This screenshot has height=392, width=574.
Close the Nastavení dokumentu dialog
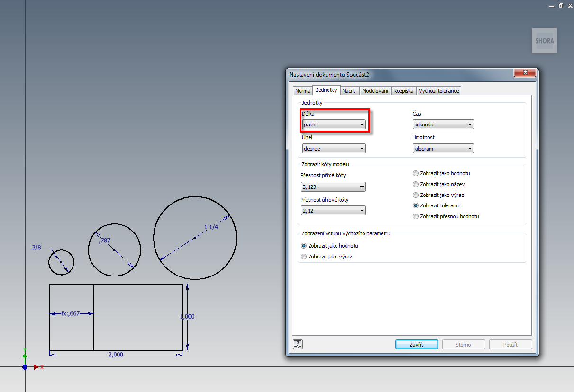525,73
